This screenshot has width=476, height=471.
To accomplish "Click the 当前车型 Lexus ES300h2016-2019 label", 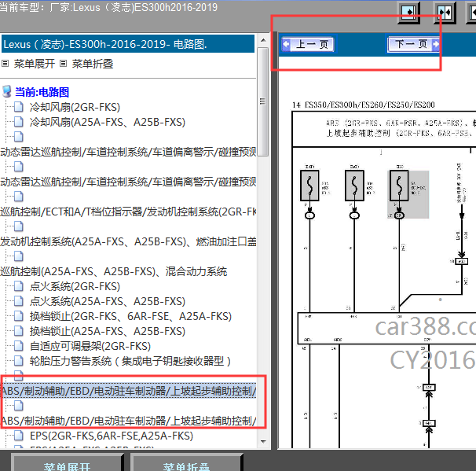I will (108, 7).
